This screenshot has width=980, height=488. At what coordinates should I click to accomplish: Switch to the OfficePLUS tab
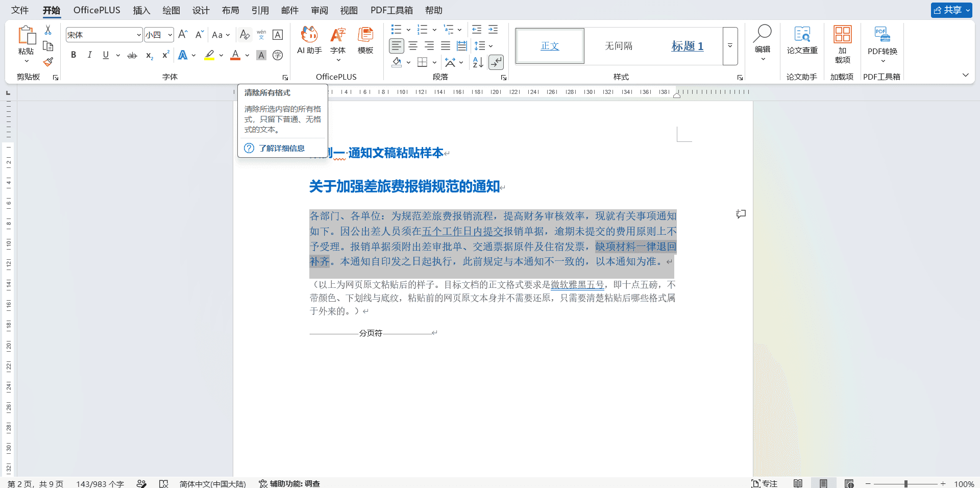97,10
